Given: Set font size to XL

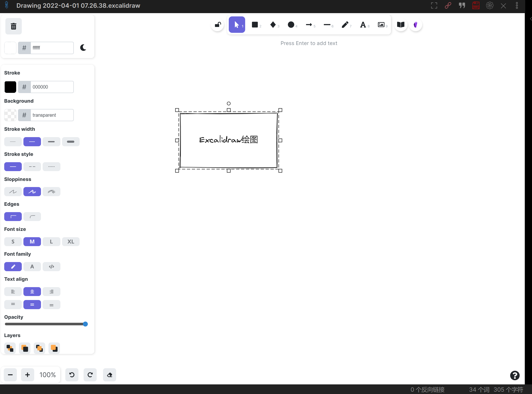Looking at the screenshot, I should click(x=70, y=242).
